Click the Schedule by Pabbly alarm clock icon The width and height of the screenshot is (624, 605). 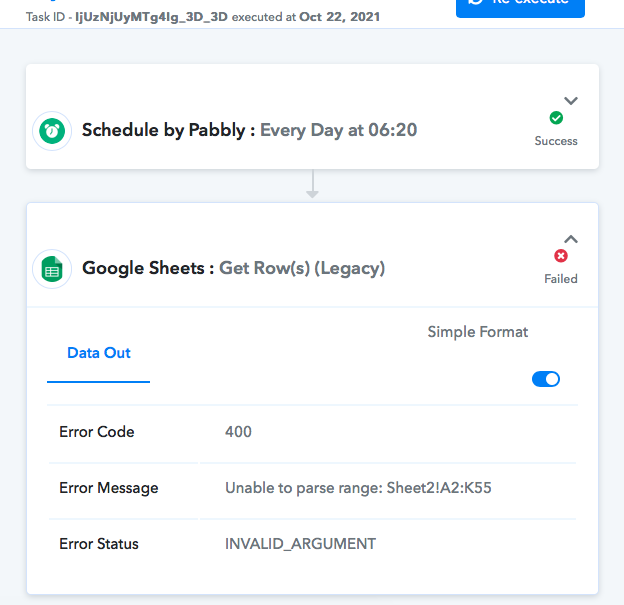point(52,131)
